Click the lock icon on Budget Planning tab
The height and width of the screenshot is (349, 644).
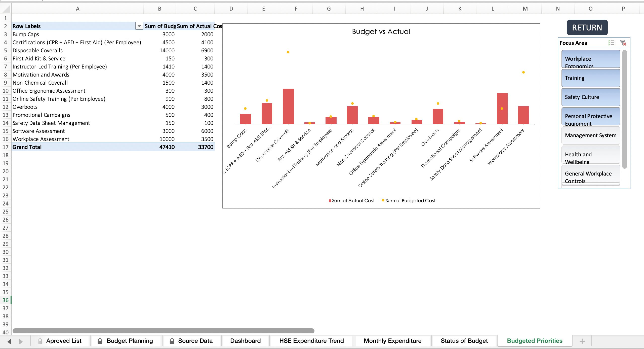100,341
